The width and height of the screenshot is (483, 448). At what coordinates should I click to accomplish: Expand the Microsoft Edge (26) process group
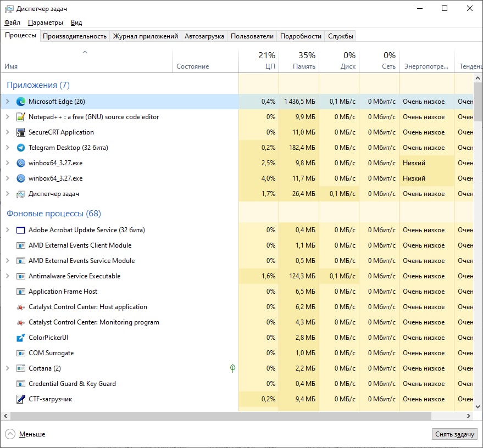[8, 101]
